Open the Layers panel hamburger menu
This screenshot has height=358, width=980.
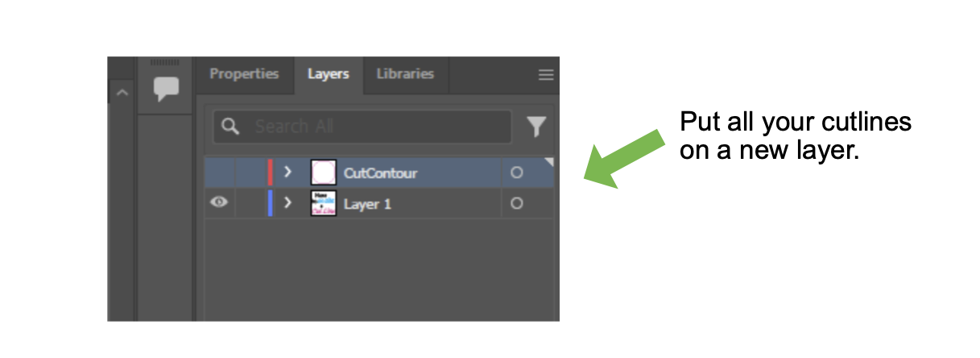tap(546, 75)
